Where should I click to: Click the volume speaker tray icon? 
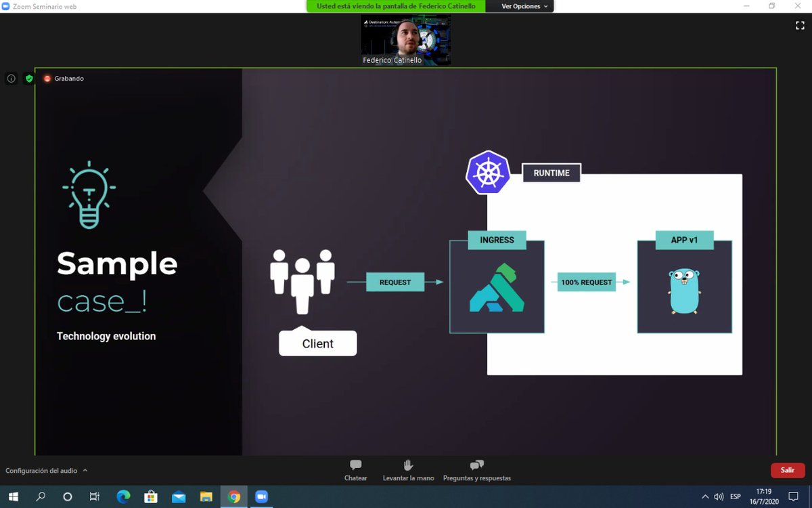(719, 496)
